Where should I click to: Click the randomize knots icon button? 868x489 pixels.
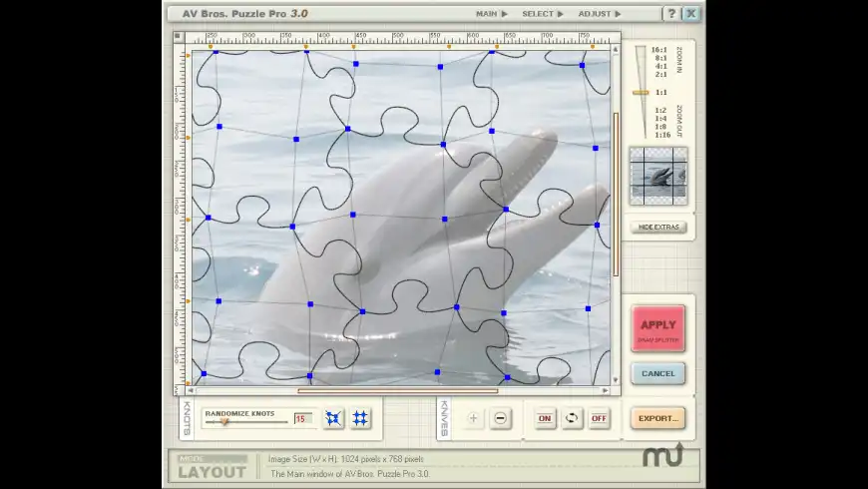point(333,418)
